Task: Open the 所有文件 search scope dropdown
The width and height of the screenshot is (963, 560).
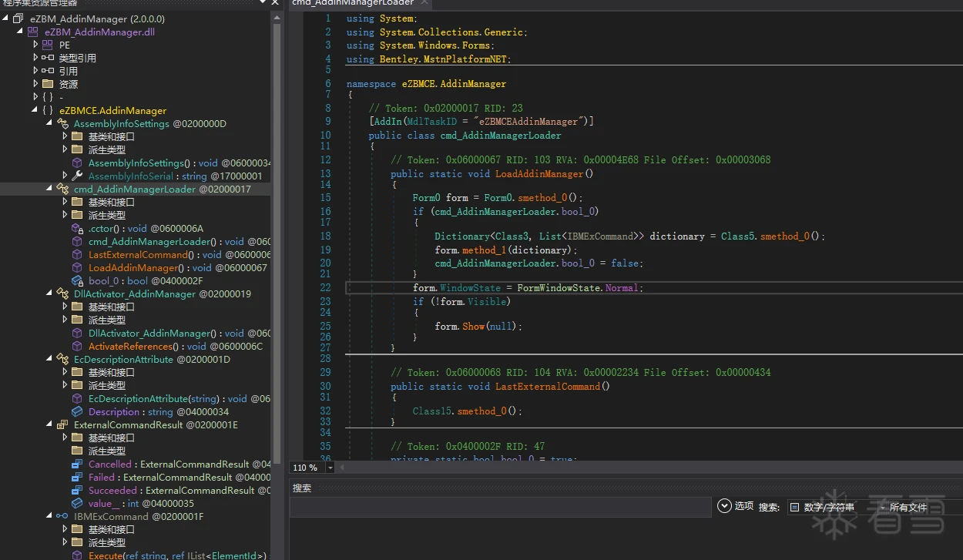Action: pos(914,508)
